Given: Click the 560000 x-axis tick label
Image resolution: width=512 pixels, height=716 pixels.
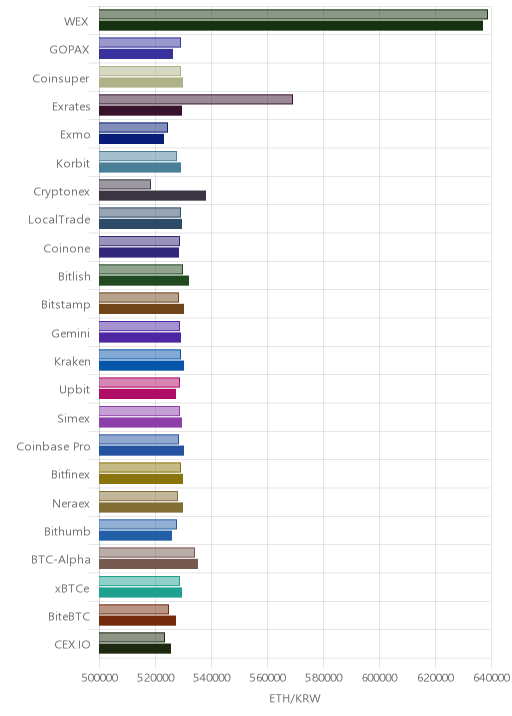Looking at the screenshot, I should (x=268, y=678).
